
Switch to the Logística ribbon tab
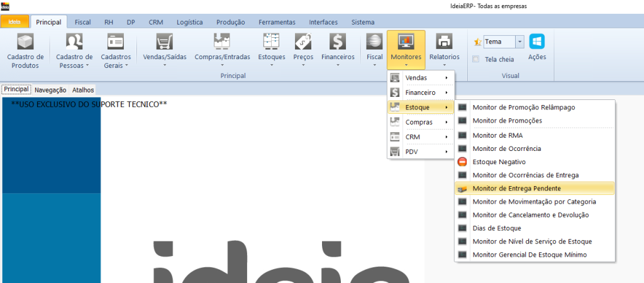click(x=190, y=22)
